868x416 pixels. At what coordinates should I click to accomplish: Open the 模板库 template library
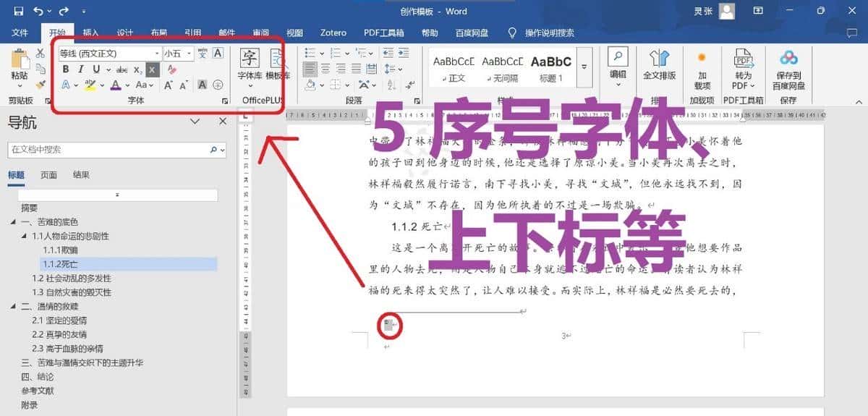coord(278,65)
